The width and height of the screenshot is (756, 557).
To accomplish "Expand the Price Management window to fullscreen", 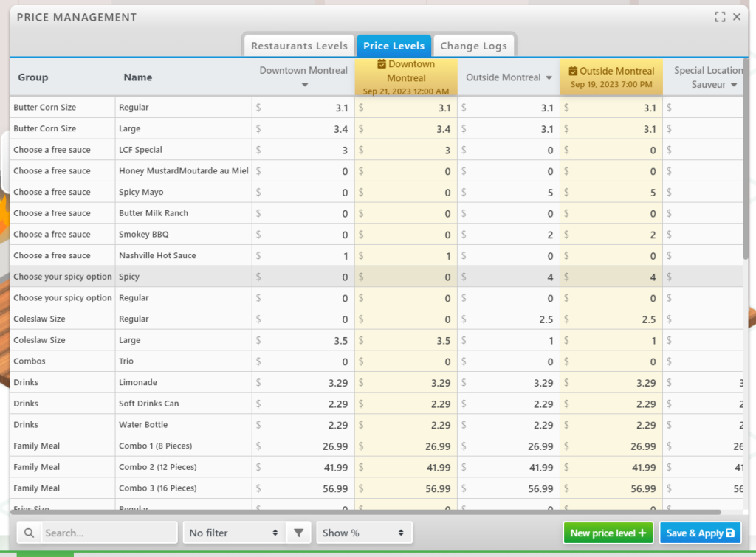I will [x=720, y=17].
